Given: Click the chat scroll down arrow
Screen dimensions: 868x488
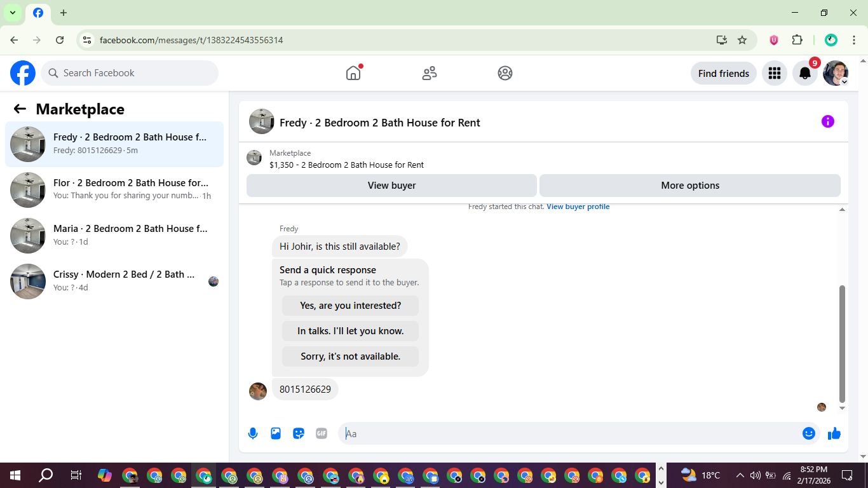Looking at the screenshot, I should click(x=843, y=408).
